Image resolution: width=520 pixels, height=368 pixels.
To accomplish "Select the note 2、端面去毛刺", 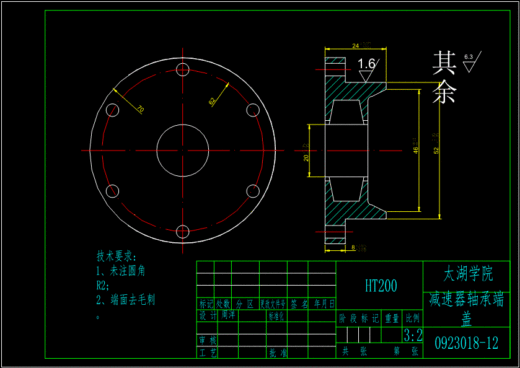I will [126, 299].
